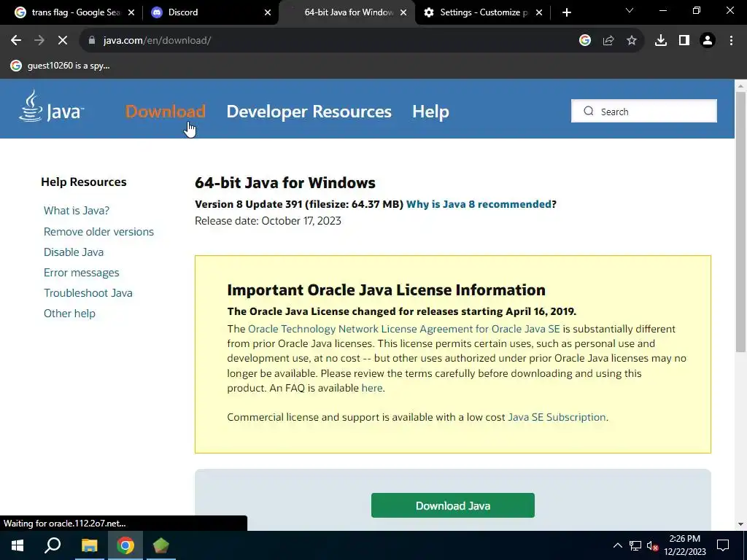
Task: Open the Help nav item
Action: tap(430, 111)
